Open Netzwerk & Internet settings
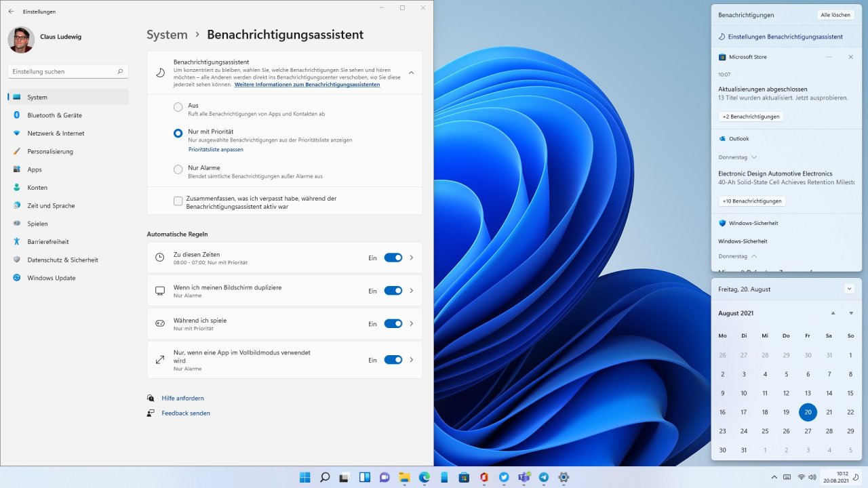The height and width of the screenshot is (488, 868). (68, 134)
